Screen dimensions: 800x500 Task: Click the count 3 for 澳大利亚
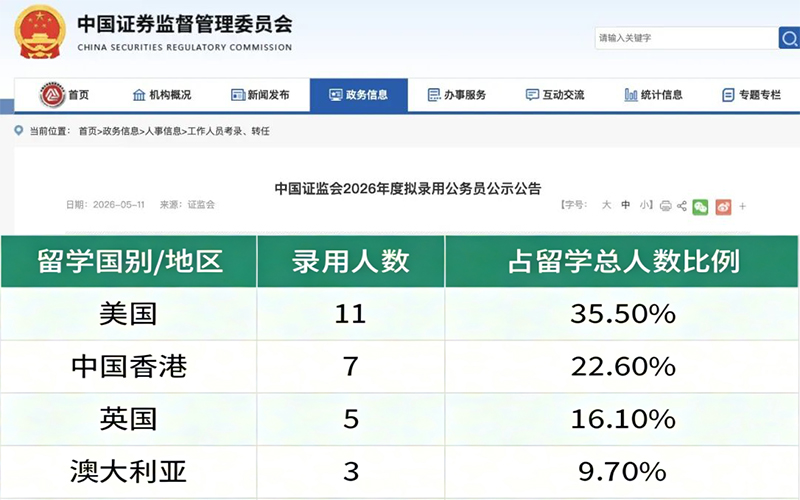[351, 471]
